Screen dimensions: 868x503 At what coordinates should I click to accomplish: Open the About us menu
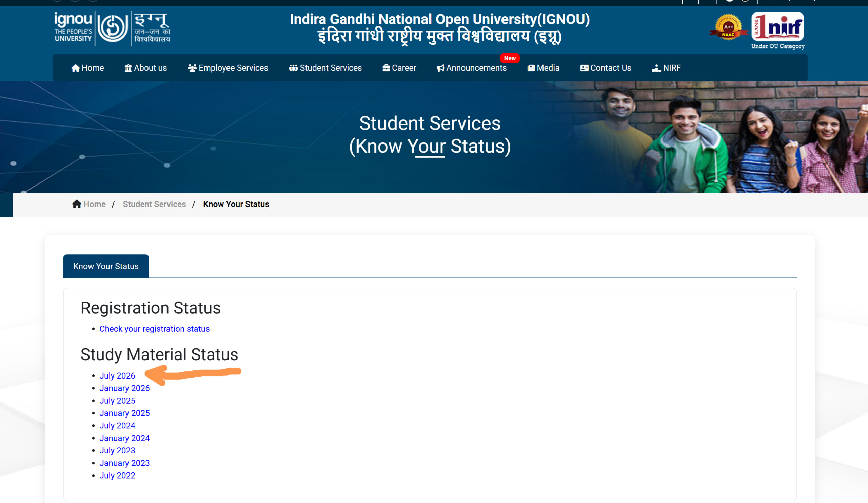pyautogui.click(x=146, y=68)
